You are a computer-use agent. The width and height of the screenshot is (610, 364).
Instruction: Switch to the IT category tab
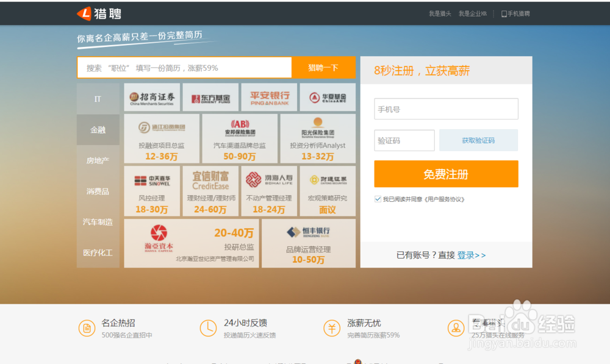[98, 98]
